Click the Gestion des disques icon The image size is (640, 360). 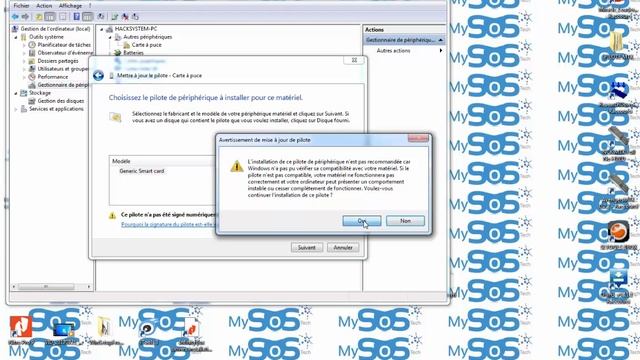(x=32, y=101)
